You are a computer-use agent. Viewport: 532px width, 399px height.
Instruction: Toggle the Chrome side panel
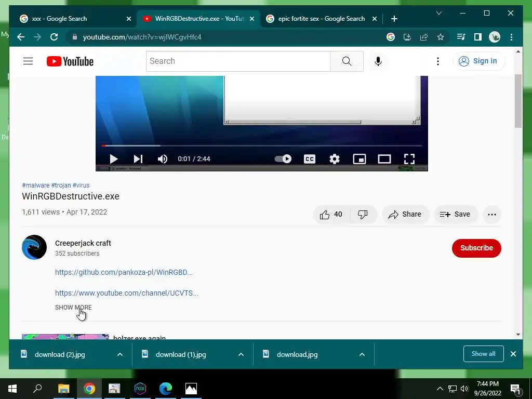[478, 37]
